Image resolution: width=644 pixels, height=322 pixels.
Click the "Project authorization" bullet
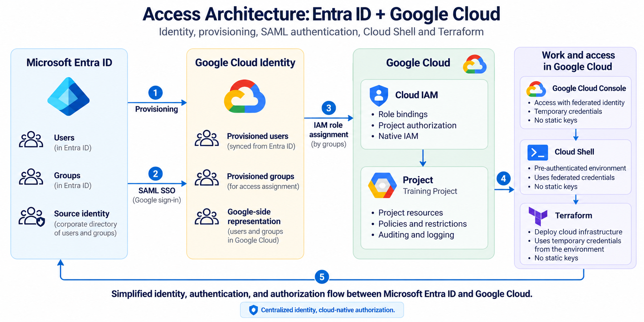tap(417, 126)
